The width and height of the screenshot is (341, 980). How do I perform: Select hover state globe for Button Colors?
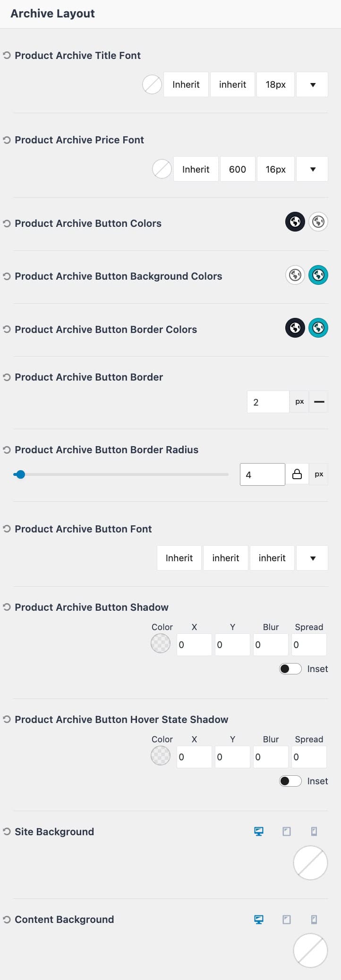click(318, 222)
